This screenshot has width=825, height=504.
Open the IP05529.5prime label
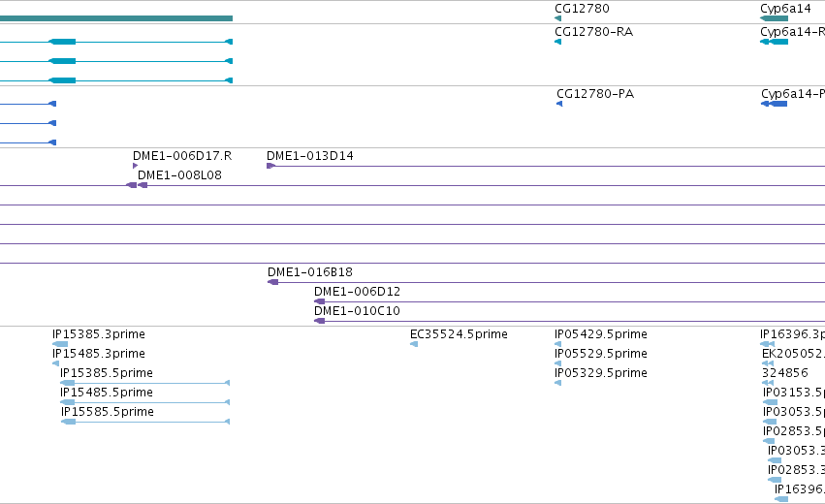(601, 354)
